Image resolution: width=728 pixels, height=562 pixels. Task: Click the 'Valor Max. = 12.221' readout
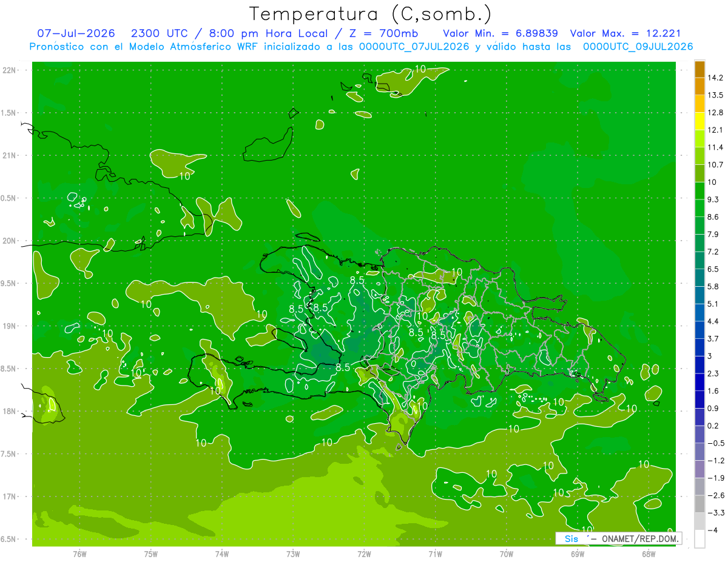pyautogui.click(x=626, y=33)
